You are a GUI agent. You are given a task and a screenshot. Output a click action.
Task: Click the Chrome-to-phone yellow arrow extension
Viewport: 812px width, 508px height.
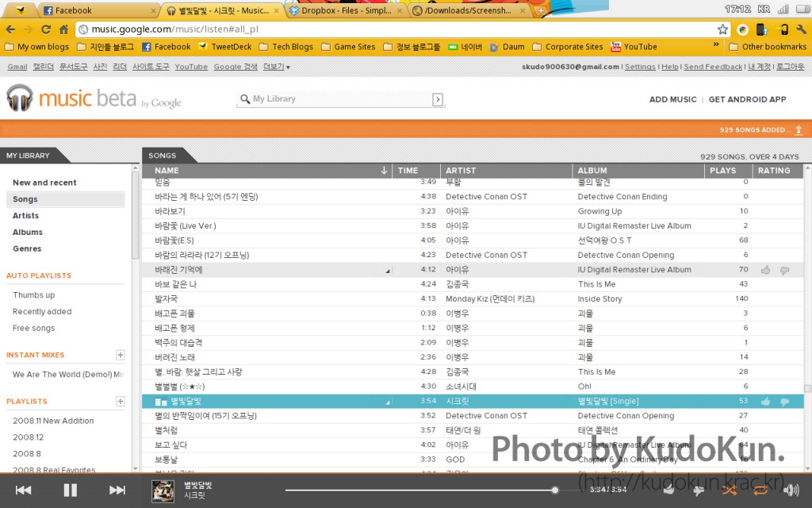click(783, 29)
